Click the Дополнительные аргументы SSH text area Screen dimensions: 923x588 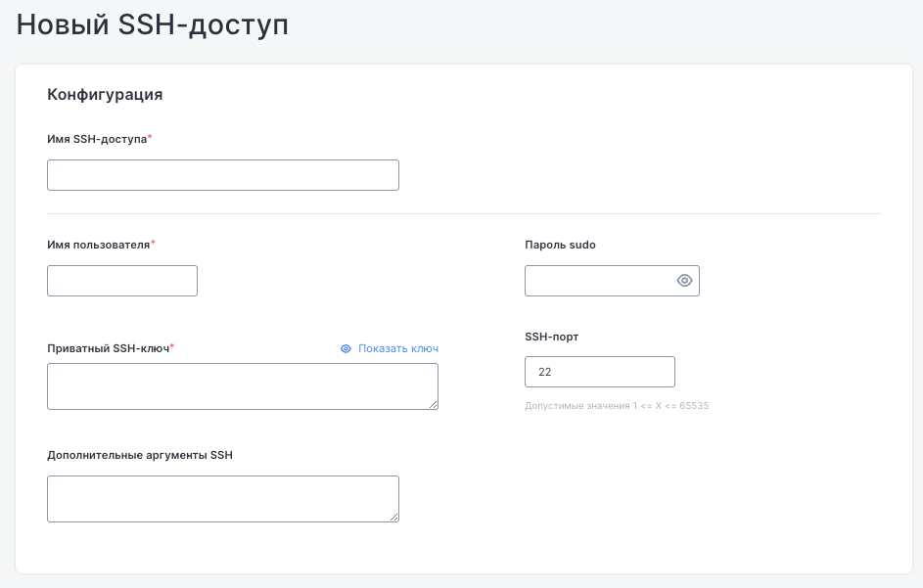(x=222, y=497)
